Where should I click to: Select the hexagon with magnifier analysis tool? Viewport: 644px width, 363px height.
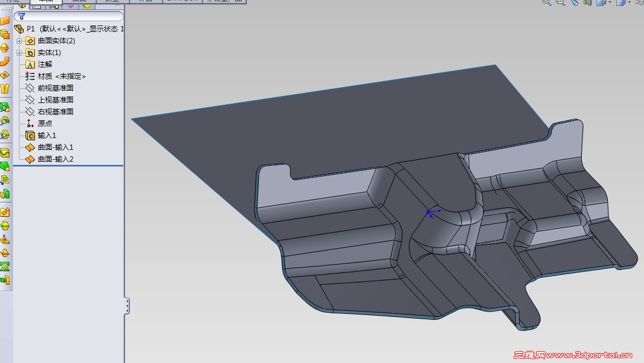[x=5, y=134]
